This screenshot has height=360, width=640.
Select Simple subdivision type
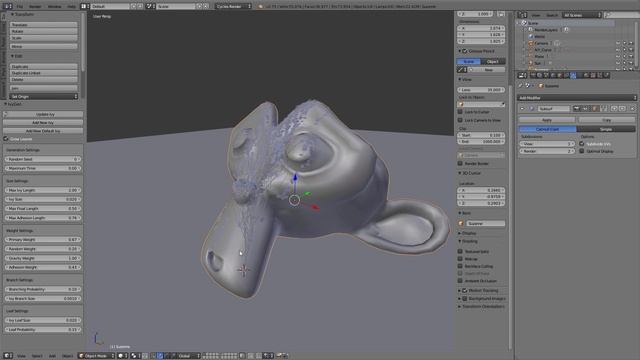pyautogui.click(x=606, y=129)
